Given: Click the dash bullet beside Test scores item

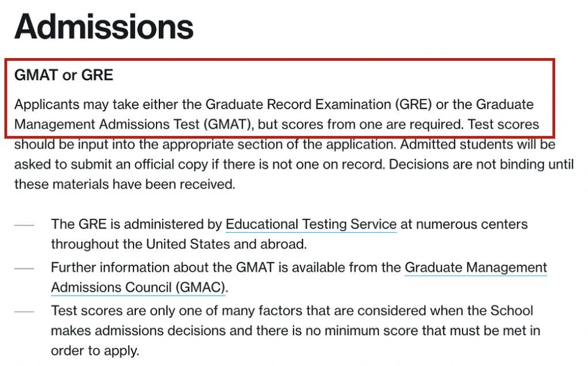Looking at the screenshot, I should coord(24,311).
